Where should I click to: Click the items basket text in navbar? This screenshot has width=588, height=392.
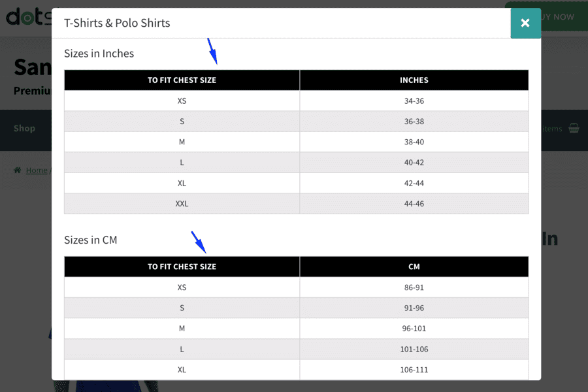[552, 129]
